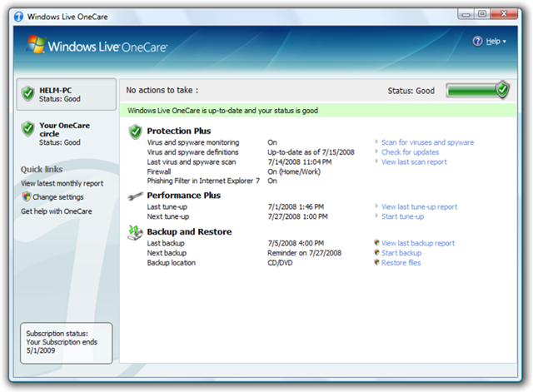The width and height of the screenshot is (533, 392).
Task: Click arrow beside Check for updates
Action: click(x=376, y=151)
